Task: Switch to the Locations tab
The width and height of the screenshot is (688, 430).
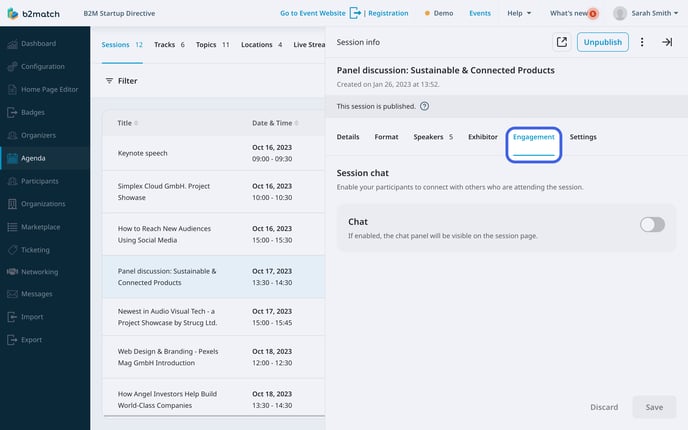Action: click(262, 45)
